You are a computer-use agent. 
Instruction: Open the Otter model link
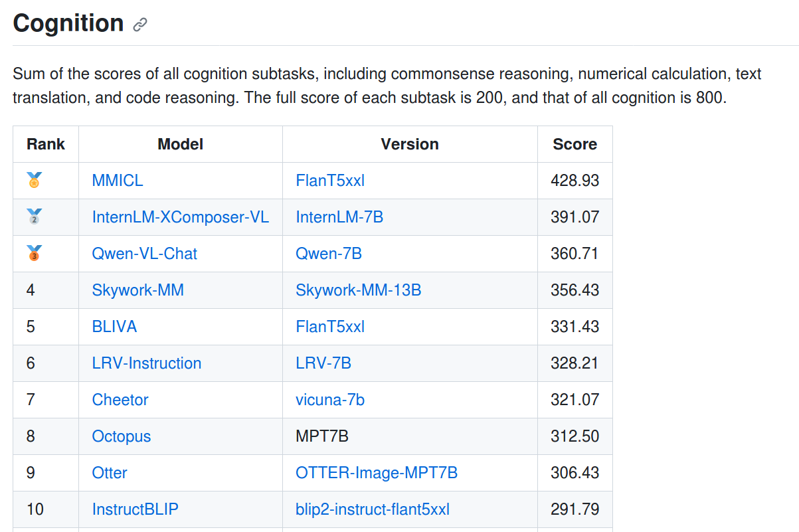110,473
